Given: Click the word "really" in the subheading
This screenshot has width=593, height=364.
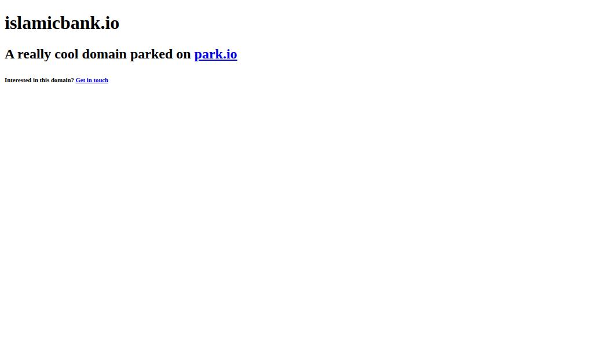Looking at the screenshot, I should 34,55.
